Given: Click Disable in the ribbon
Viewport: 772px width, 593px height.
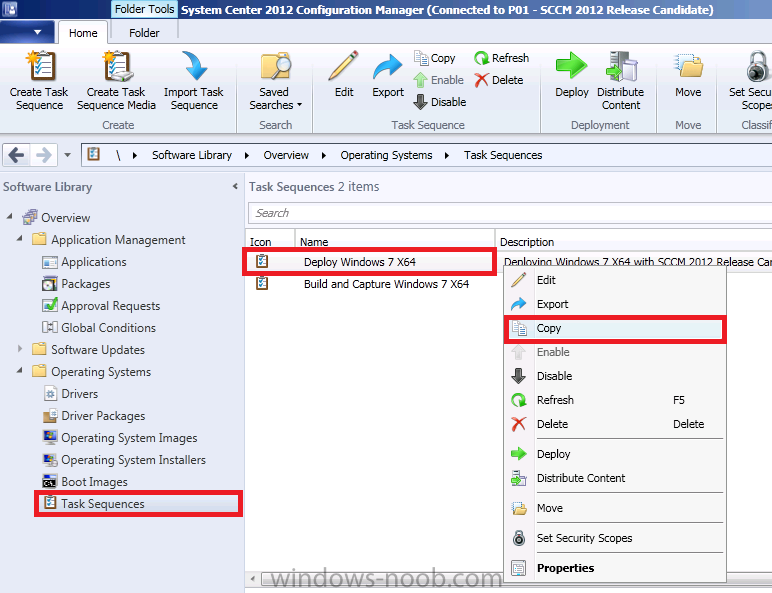Looking at the screenshot, I should (x=439, y=102).
